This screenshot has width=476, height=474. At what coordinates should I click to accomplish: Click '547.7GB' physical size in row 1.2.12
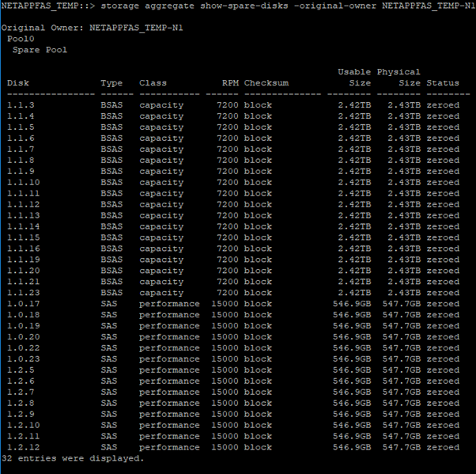(401, 447)
